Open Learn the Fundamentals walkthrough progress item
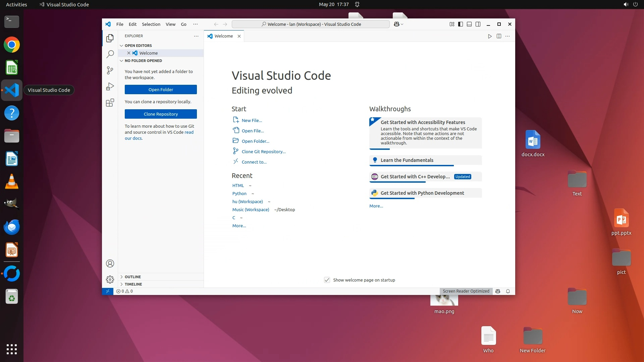 point(407,160)
